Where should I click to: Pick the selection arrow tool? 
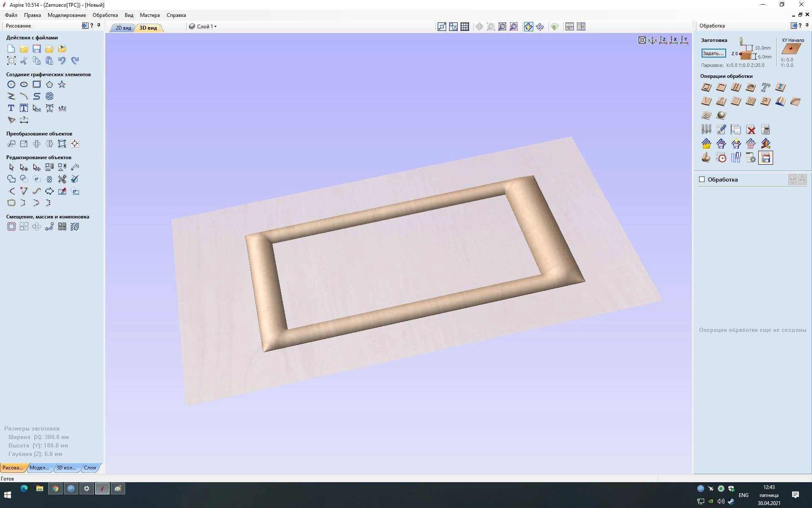click(11, 167)
